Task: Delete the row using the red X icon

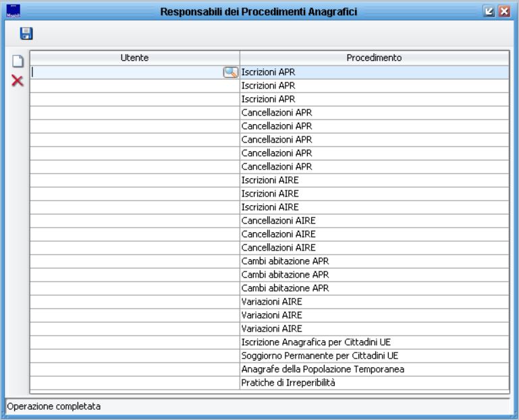Action: [18, 80]
